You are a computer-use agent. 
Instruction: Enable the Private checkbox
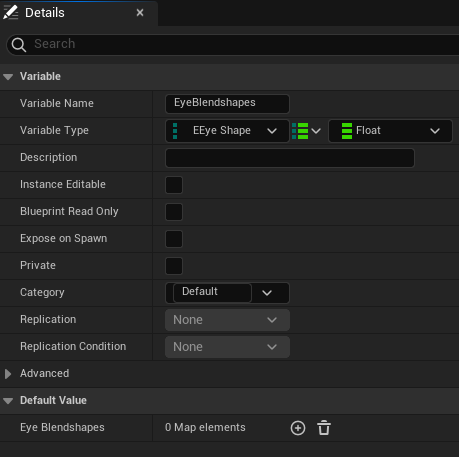coord(174,266)
